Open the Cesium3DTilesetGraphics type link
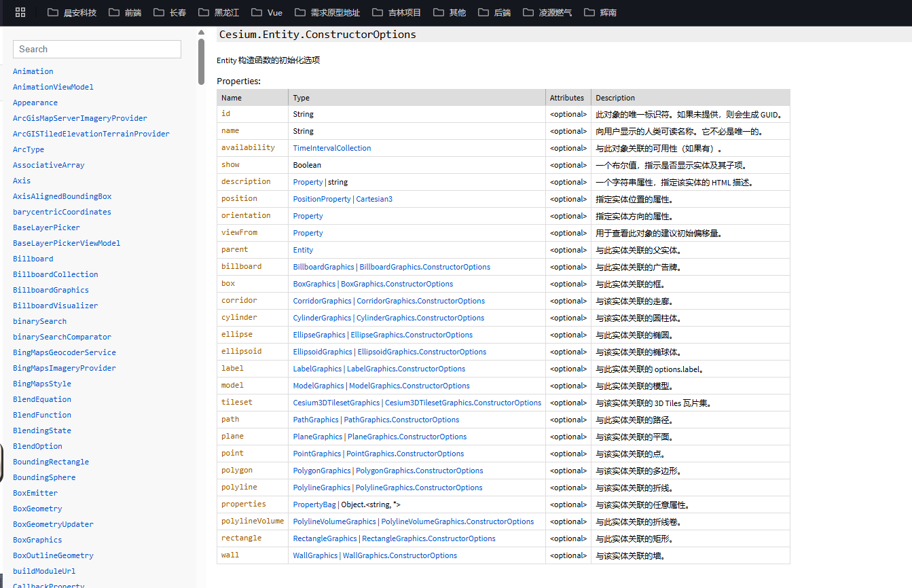912x588 pixels. pyautogui.click(x=337, y=403)
